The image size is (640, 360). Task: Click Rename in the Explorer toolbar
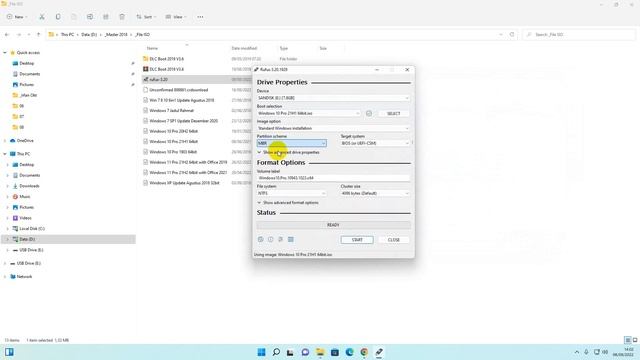(x=90, y=17)
